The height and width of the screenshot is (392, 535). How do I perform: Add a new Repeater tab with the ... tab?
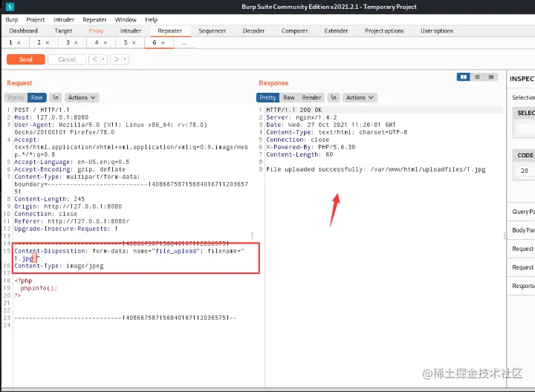coord(184,43)
